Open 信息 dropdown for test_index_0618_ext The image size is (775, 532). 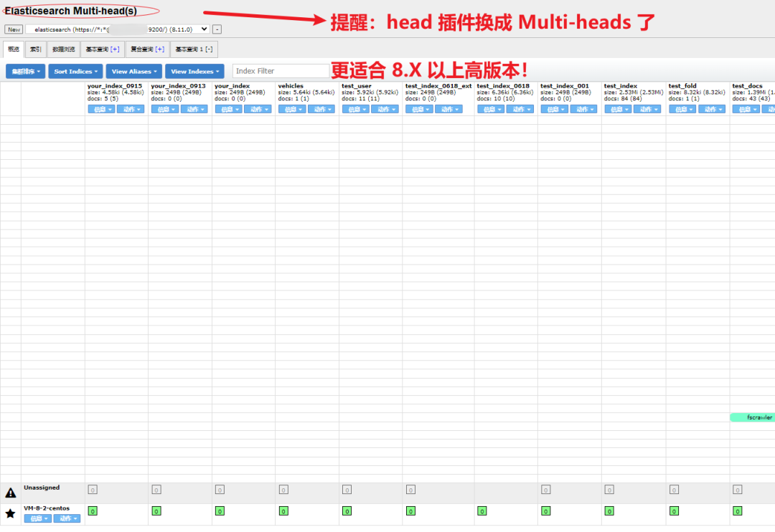point(419,109)
